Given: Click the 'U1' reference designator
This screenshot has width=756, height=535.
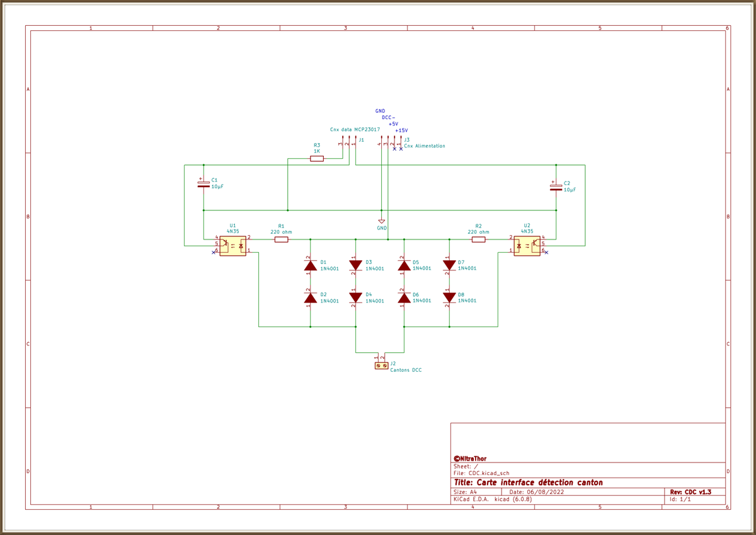Looking at the screenshot, I should point(232,226).
